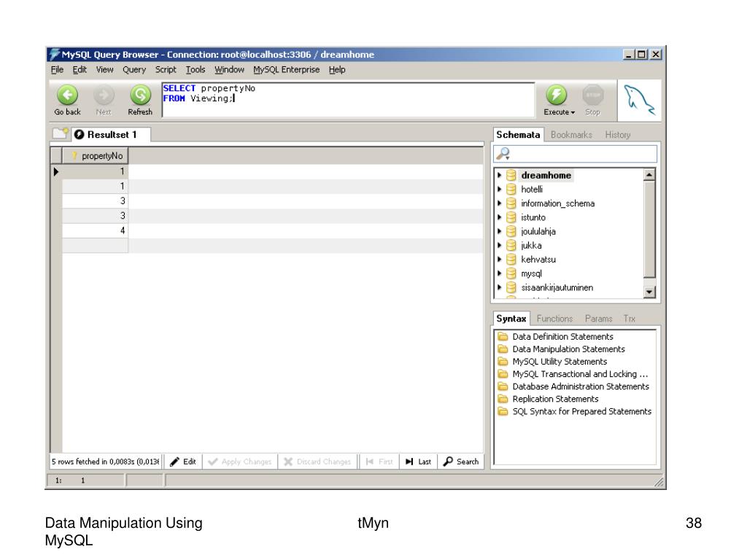Click the schemata list scroll down arrow
The width and height of the screenshot is (747, 560).
coord(649,292)
